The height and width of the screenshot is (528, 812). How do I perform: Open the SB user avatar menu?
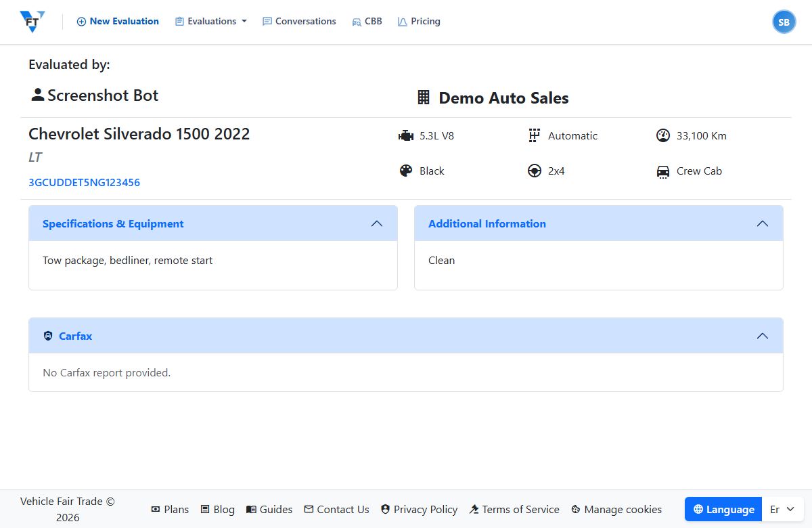tap(784, 22)
